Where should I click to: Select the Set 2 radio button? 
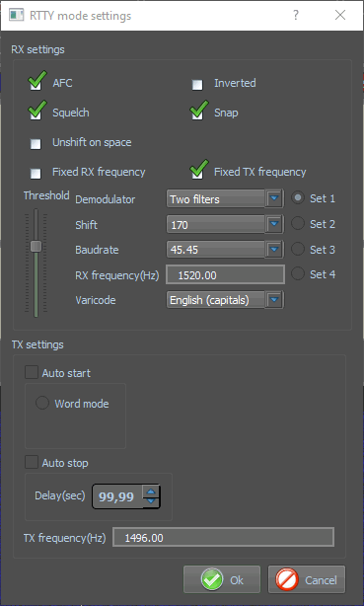coord(298,223)
